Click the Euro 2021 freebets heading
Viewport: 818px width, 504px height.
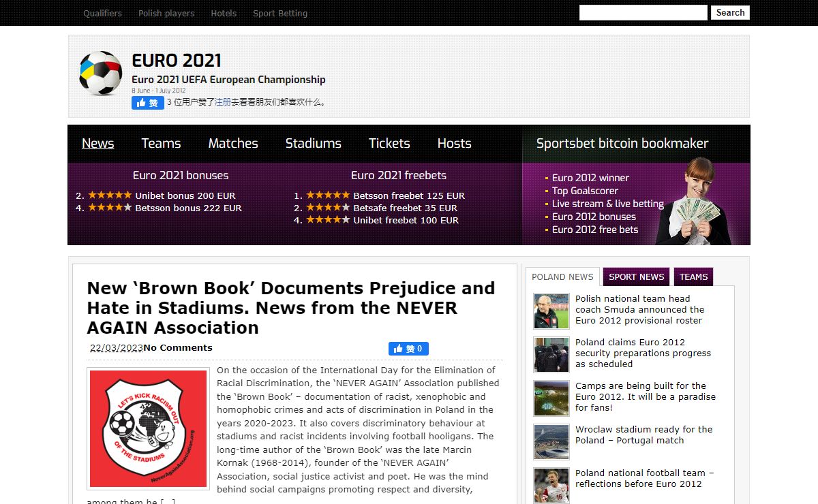[x=399, y=175]
